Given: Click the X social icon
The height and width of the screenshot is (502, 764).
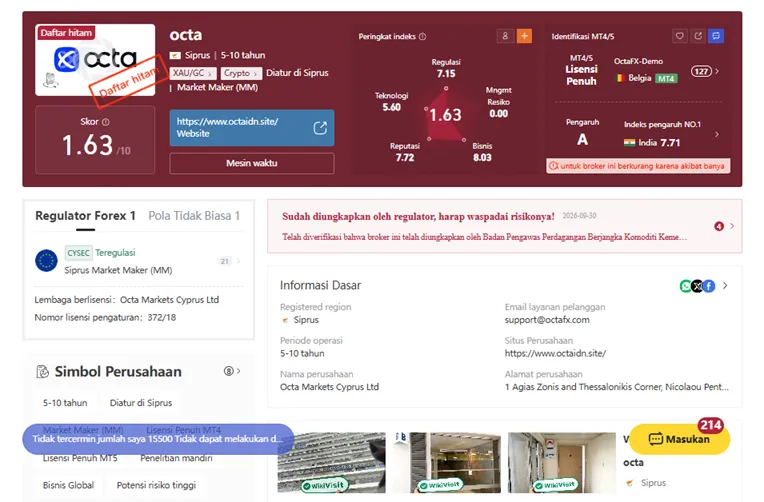Looking at the screenshot, I should click(697, 286).
